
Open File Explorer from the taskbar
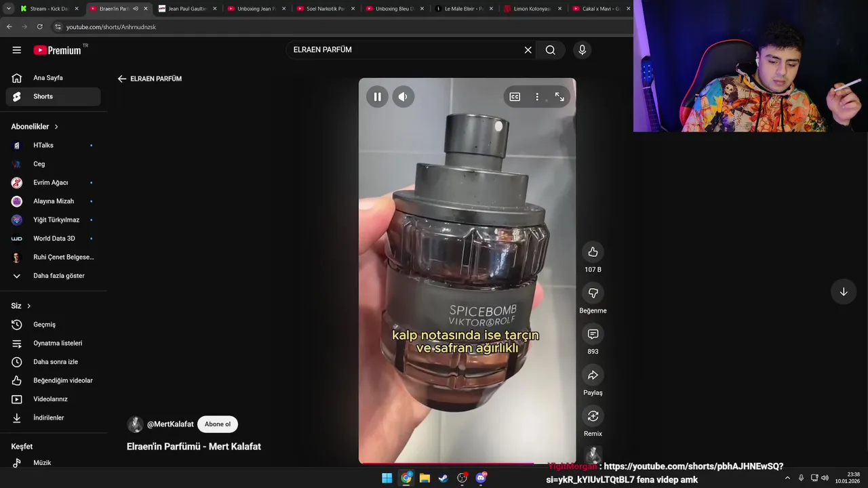coord(425,478)
